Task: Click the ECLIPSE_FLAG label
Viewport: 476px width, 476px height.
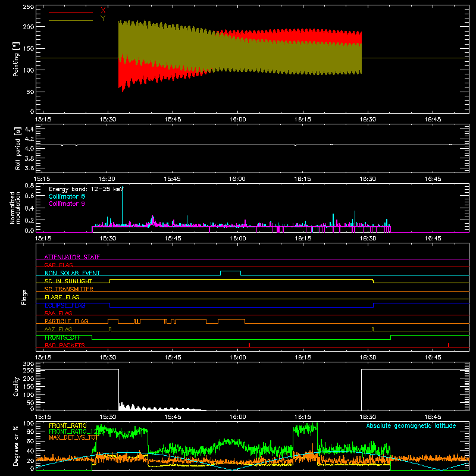Action: coord(65,305)
